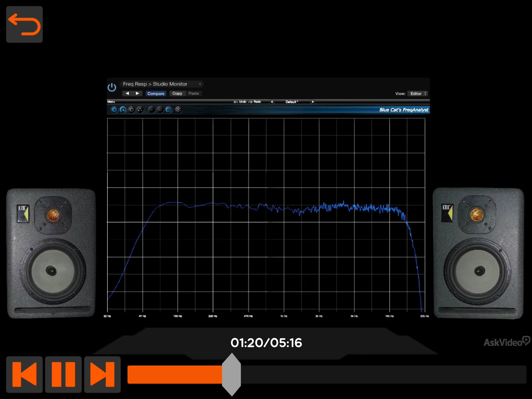Click the video progress slider handle

pos(231,374)
